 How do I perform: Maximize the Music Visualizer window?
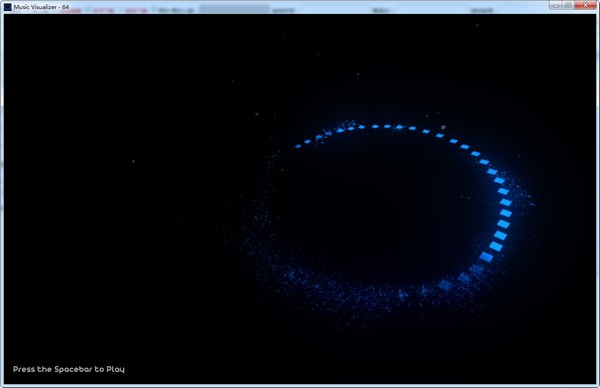[568, 5]
